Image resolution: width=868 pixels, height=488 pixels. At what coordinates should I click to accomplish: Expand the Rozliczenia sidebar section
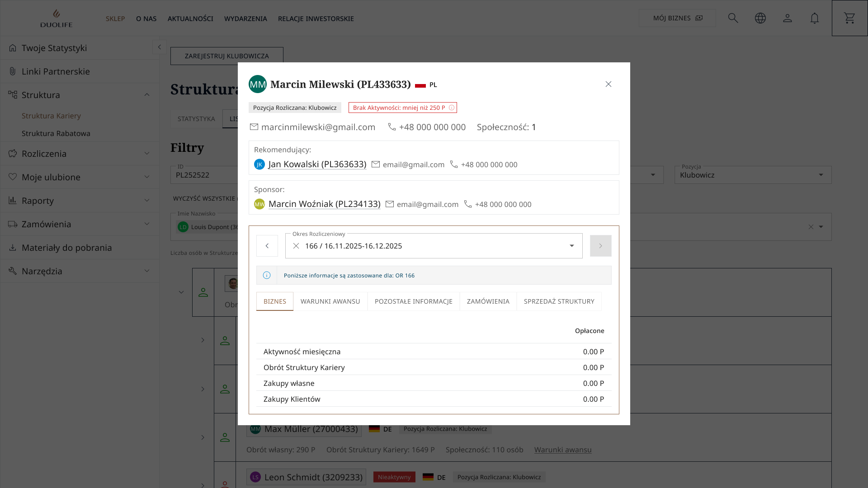click(146, 154)
